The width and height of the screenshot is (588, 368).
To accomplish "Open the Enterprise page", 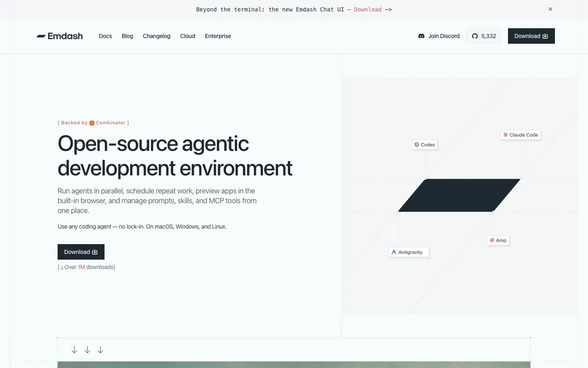I will 218,36.
